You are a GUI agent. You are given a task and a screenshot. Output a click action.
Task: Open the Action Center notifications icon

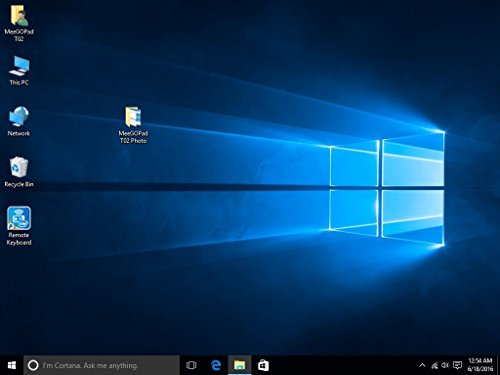point(458,366)
